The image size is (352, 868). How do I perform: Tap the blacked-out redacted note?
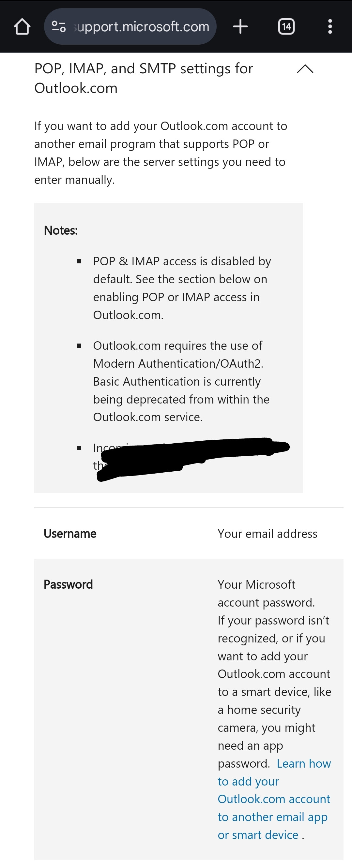coord(192,457)
